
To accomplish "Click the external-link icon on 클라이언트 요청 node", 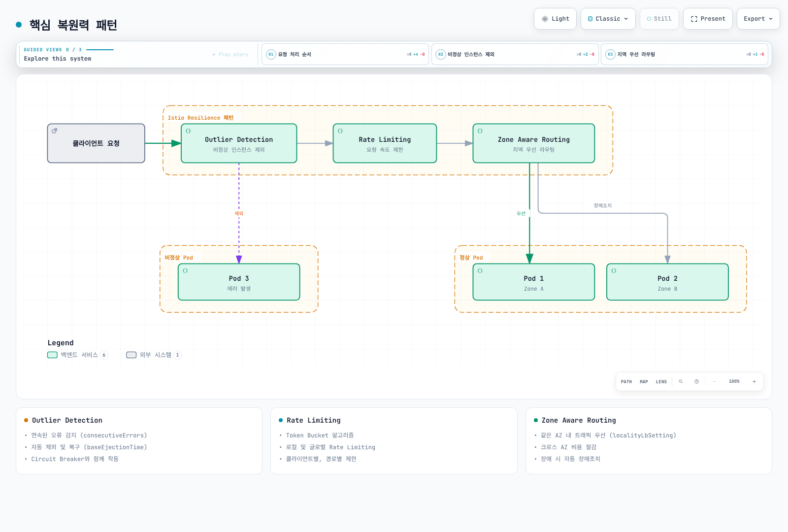I will pyautogui.click(x=55, y=131).
